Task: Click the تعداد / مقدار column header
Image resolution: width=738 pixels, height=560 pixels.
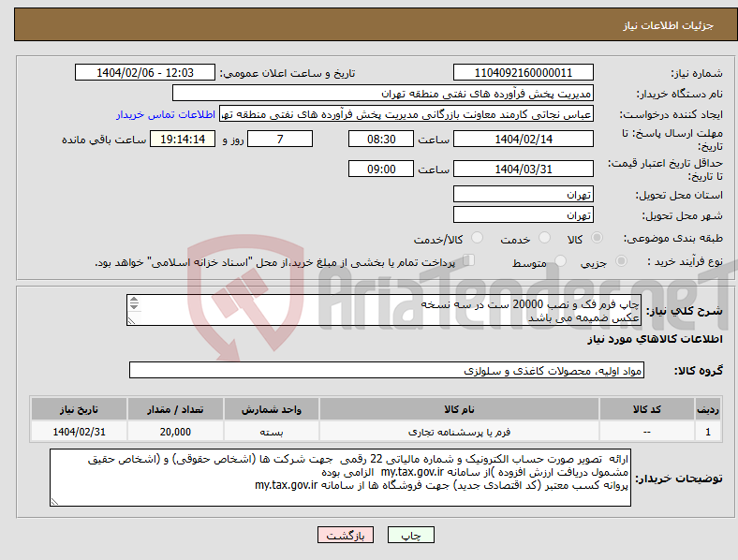Action: pos(175,409)
